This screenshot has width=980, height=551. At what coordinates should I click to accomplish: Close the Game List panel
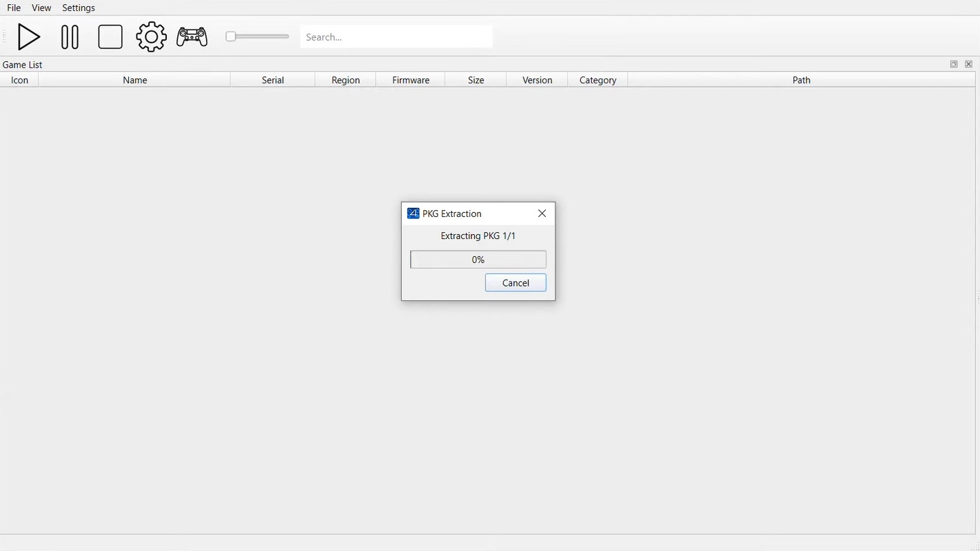[968, 64]
